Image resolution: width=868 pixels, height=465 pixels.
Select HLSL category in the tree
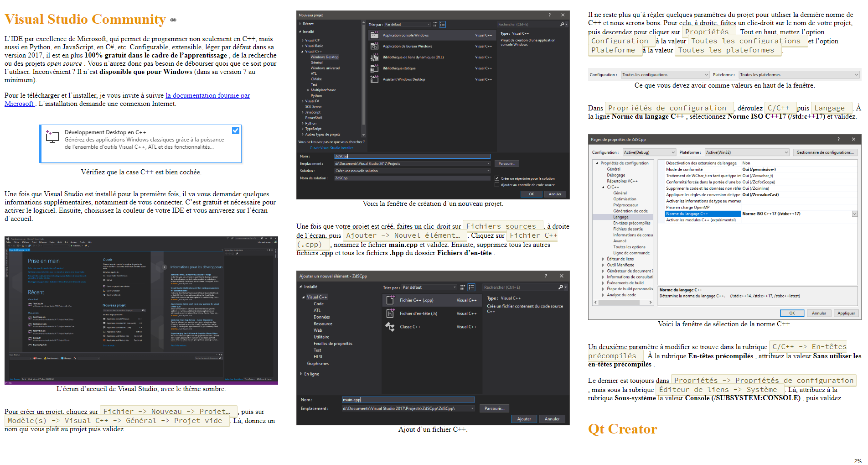click(x=318, y=357)
